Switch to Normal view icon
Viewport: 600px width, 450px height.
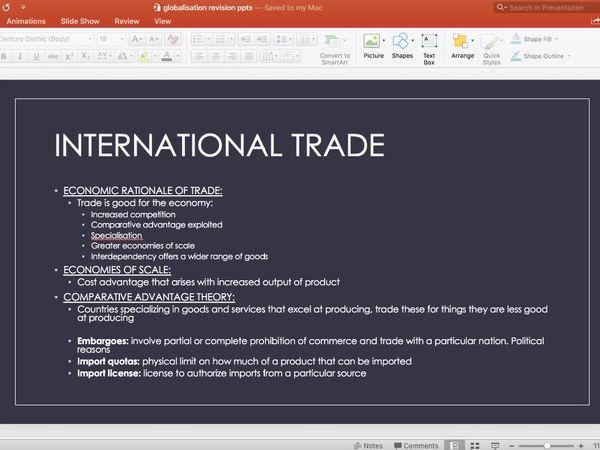pyautogui.click(x=454, y=445)
